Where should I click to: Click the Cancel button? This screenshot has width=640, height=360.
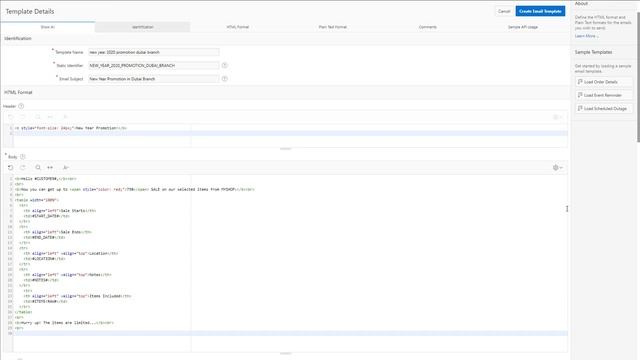click(504, 11)
